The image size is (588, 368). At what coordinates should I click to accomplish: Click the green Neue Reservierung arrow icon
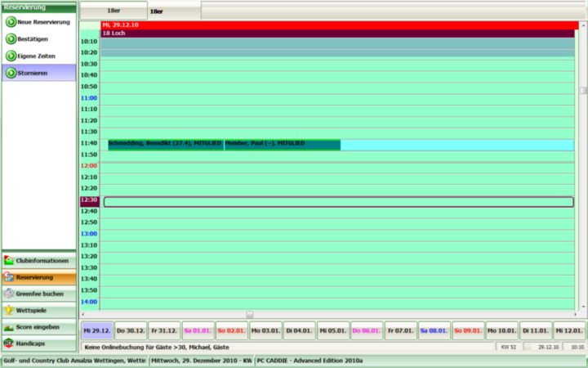(x=11, y=22)
